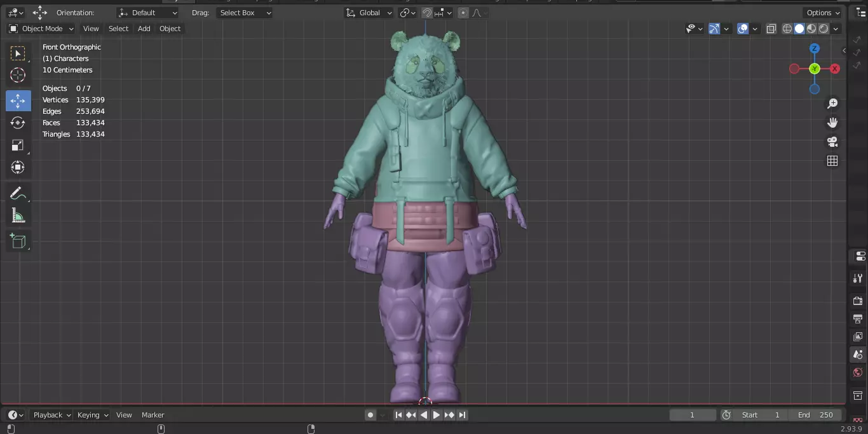Switch to rendered shading
Viewport: 868px width, 434px height.
point(824,29)
